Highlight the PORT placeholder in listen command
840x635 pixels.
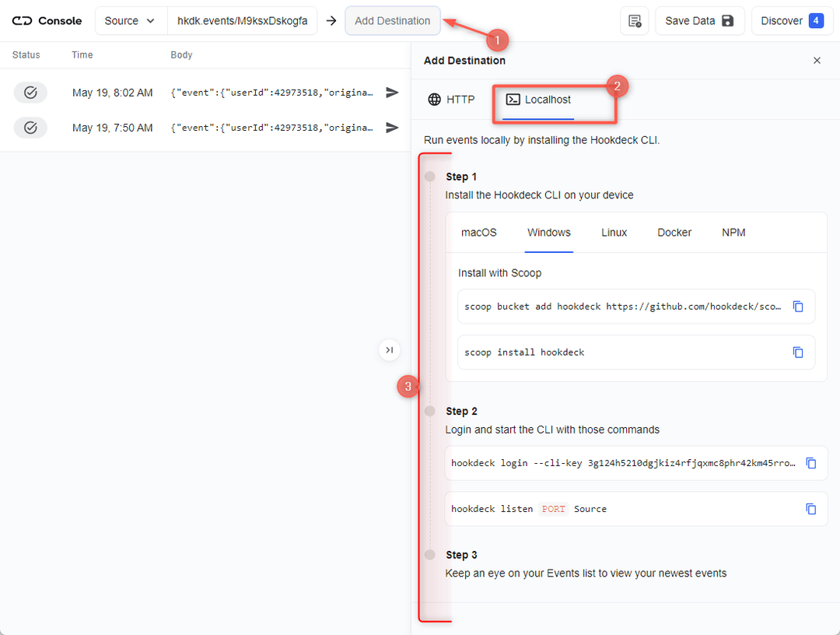tap(553, 509)
